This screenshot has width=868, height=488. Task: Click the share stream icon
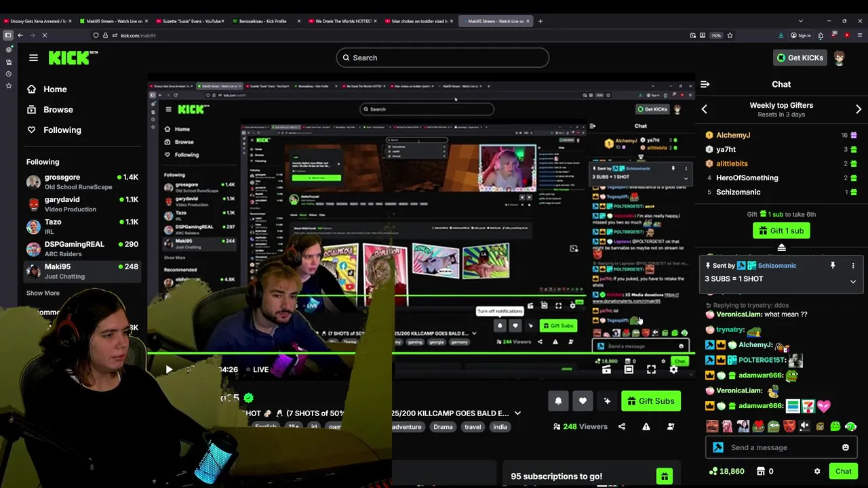(622, 426)
